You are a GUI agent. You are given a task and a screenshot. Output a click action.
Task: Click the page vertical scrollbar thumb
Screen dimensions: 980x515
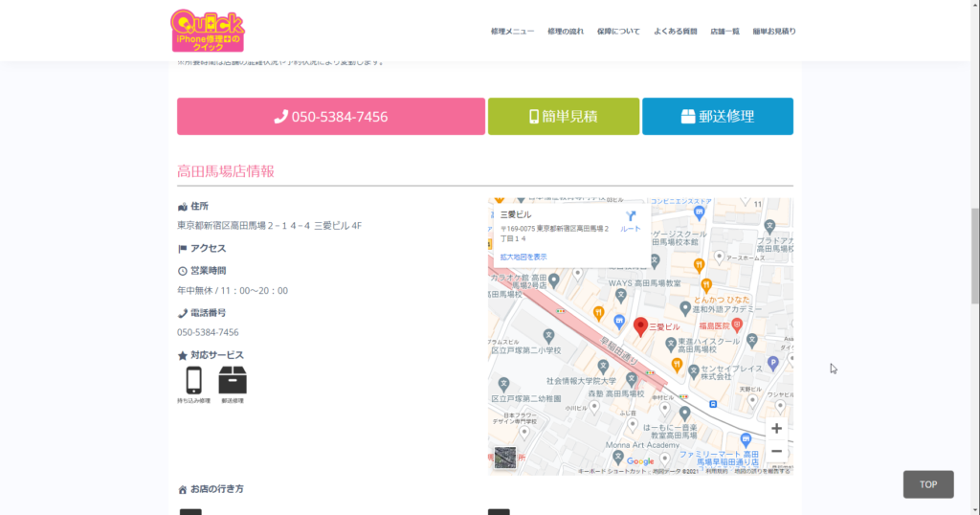click(x=975, y=257)
